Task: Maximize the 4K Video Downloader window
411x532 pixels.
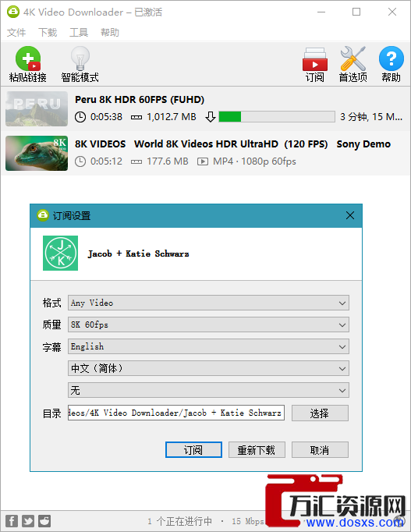Action: click(356, 12)
